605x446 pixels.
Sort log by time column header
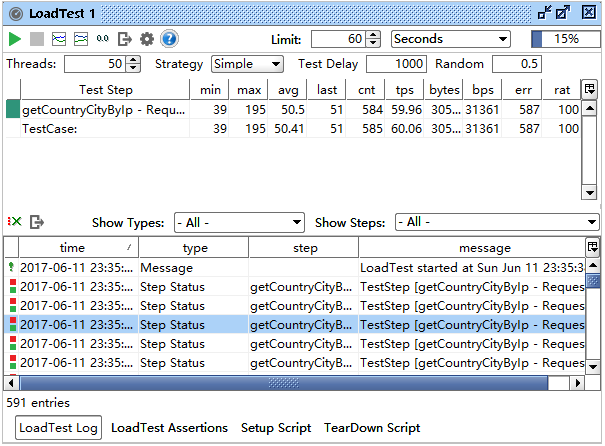click(x=78, y=247)
